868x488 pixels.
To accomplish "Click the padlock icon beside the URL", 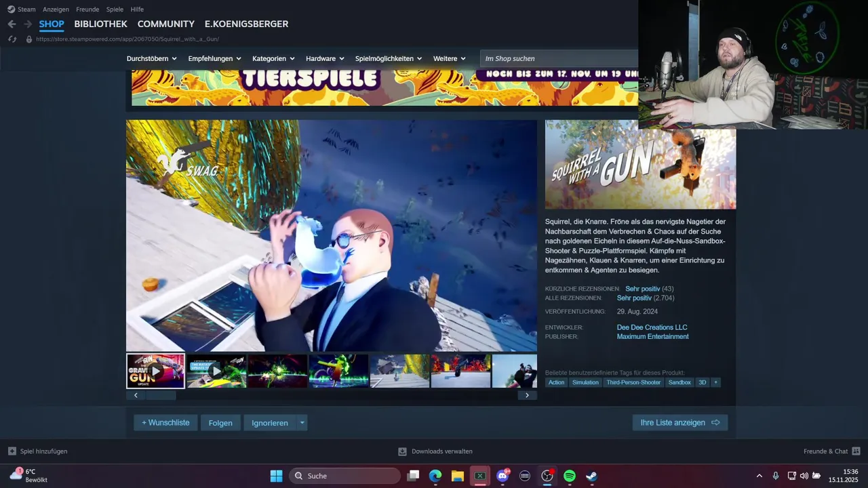I will [x=29, y=39].
